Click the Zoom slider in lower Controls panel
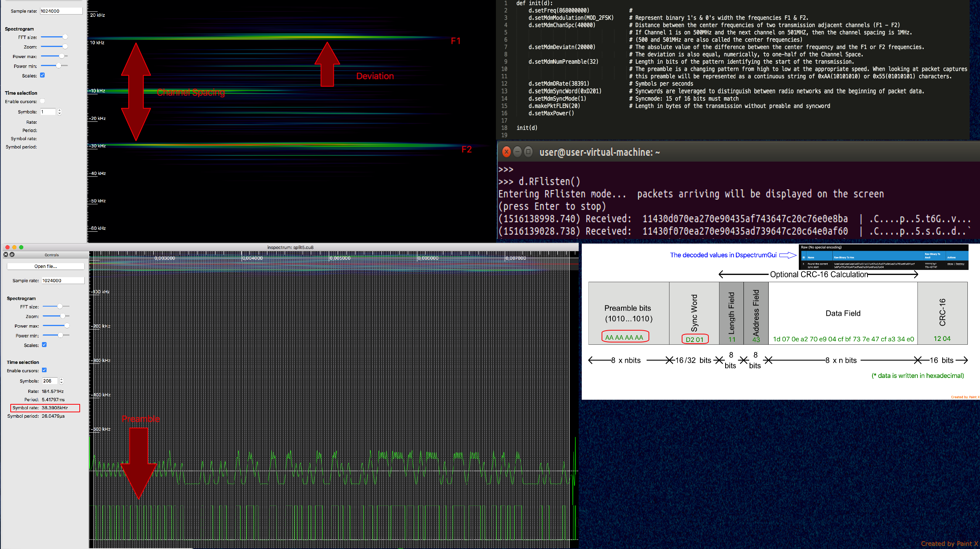This screenshot has height=549, width=980. click(x=63, y=316)
